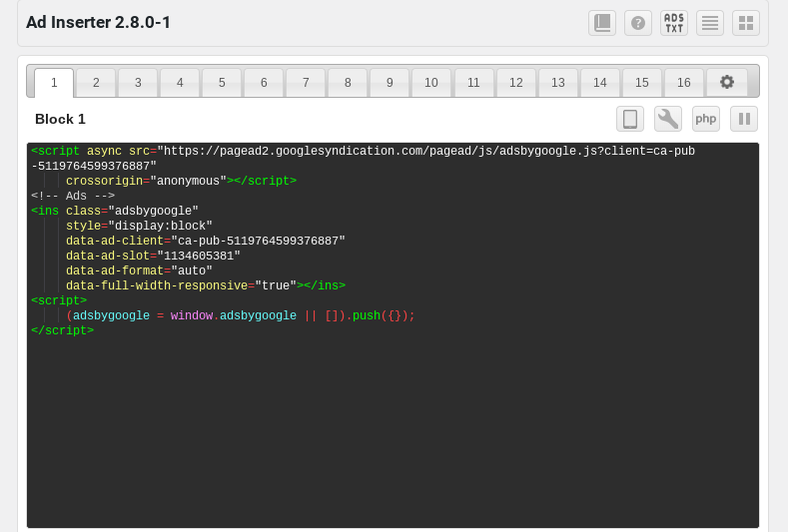The image size is (788, 532).
Task: Click the empty code editor area
Action: pos(393,432)
